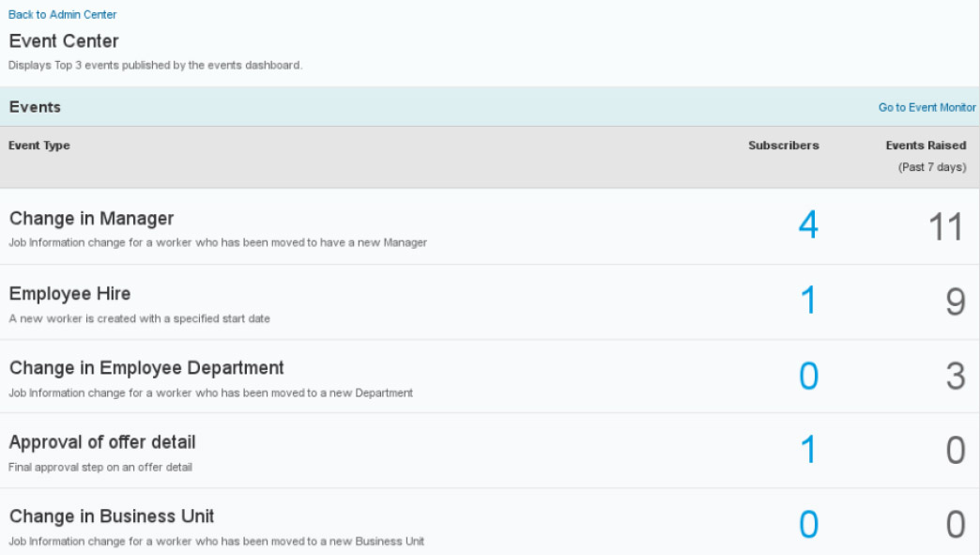View the 4 subscribers of Change in Manager
The width and height of the screenshot is (980, 555).
click(x=807, y=226)
